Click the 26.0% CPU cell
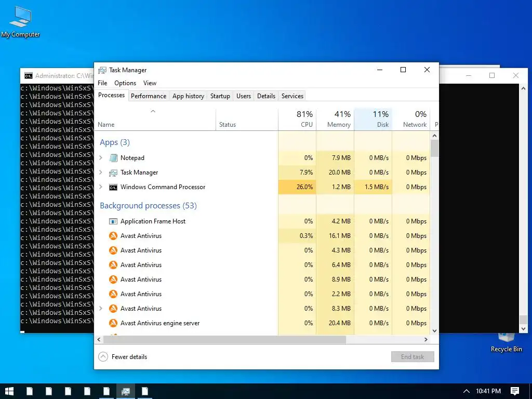 pyautogui.click(x=297, y=187)
